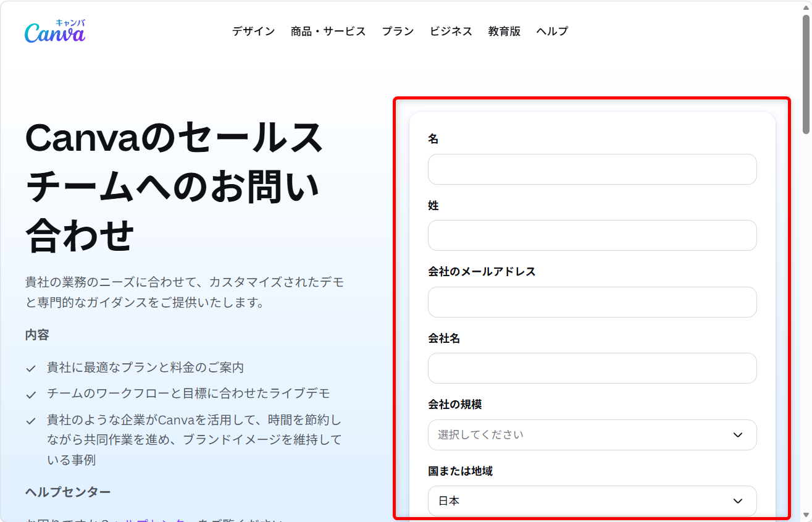Screen dimensions: 812x522
Task: Click the 姓 field label
Action: coord(433,205)
